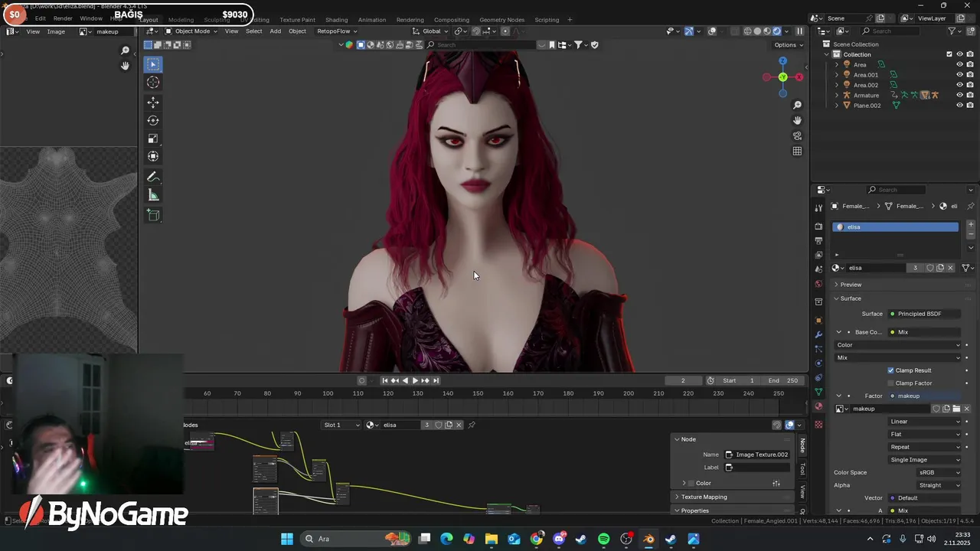
Task: Open the Physics properties tab
Action: click(818, 364)
